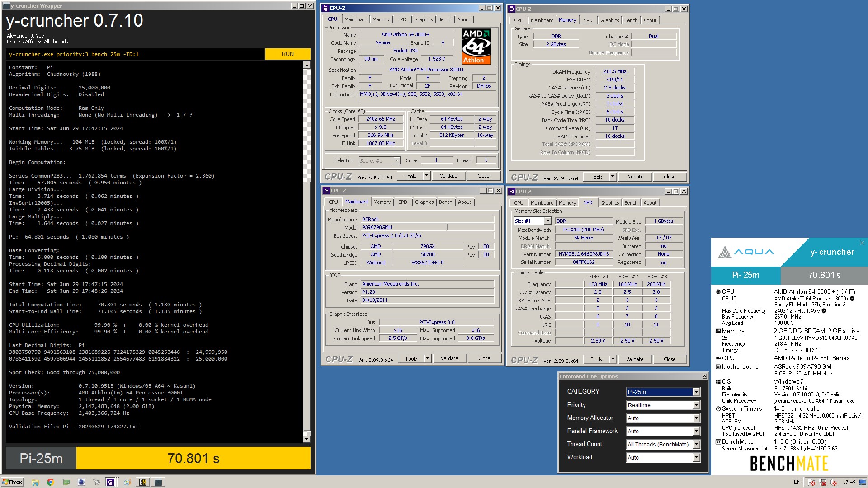
Task: Open SPD tab in CPU-Z CPU window
Action: coord(401,19)
